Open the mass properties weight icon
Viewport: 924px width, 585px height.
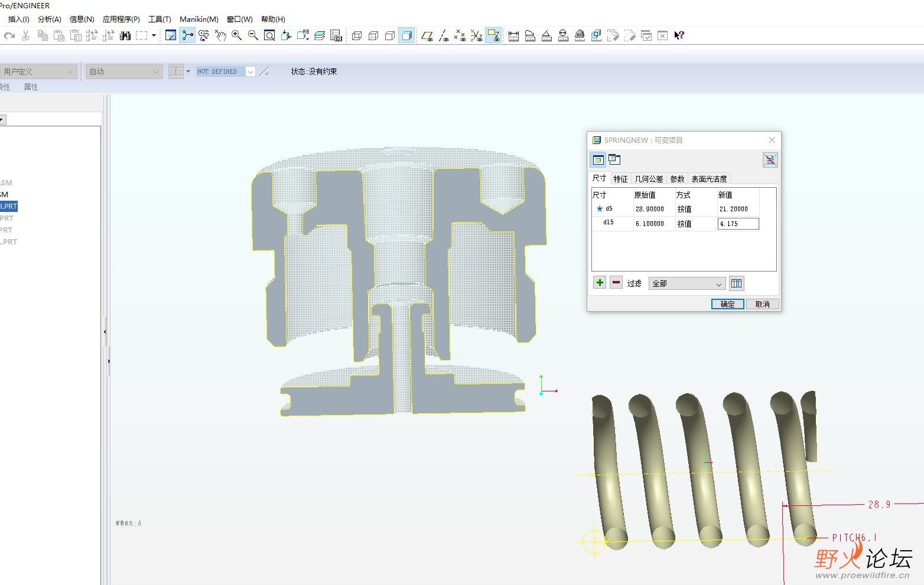pyautogui.click(x=580, y=36)
